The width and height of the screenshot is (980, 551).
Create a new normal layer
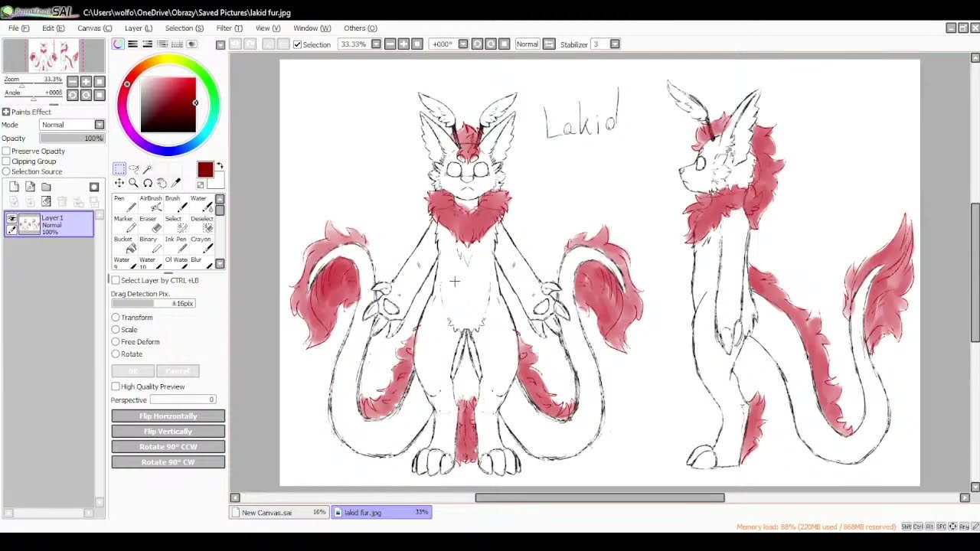(x=15, y=187)
